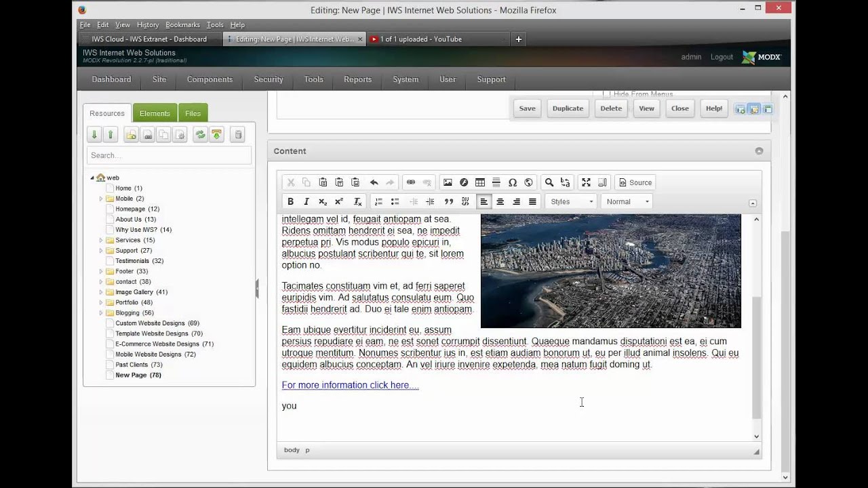Screen dimensions: 868x488
Task: Switch editor to Source view
Action: click(x=635, y=182)
